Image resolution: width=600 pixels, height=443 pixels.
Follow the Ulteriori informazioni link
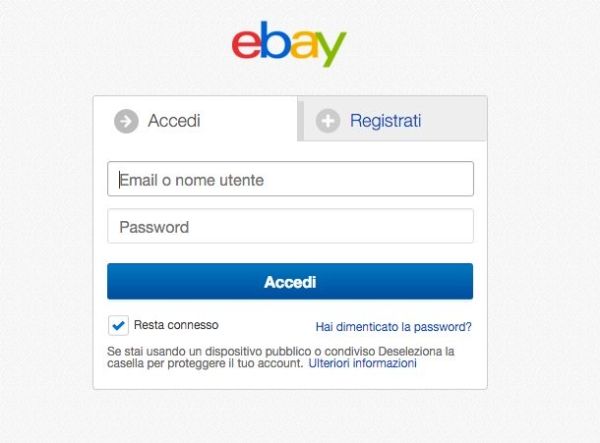coord(362,363)
